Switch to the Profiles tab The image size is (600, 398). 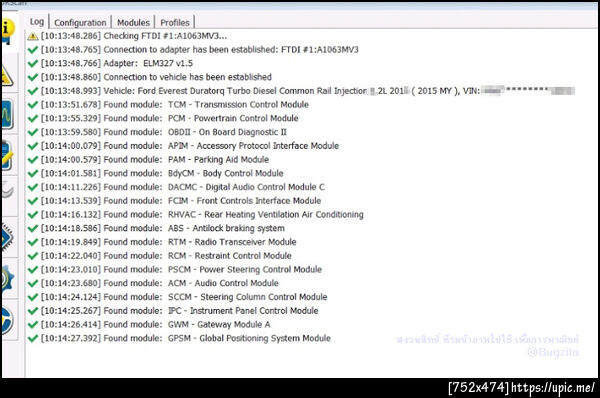point(175,23)
